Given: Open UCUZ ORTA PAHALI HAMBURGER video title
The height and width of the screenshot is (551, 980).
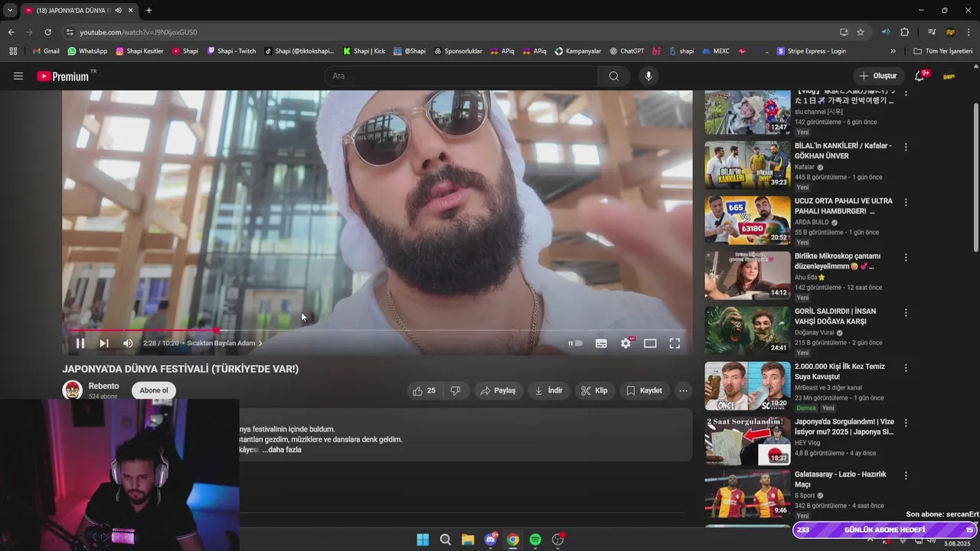Looking at the screenshot, I should point(843,206).
